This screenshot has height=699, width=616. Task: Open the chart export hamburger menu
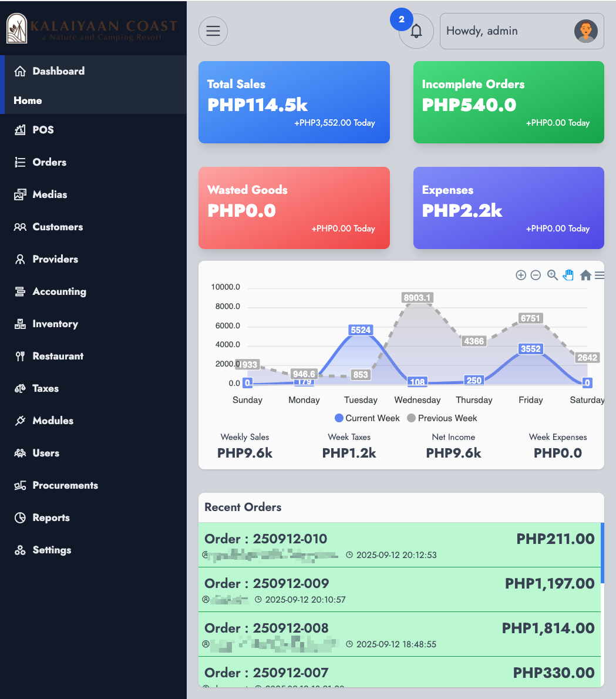pyautogui.click(x=598, y=274)
